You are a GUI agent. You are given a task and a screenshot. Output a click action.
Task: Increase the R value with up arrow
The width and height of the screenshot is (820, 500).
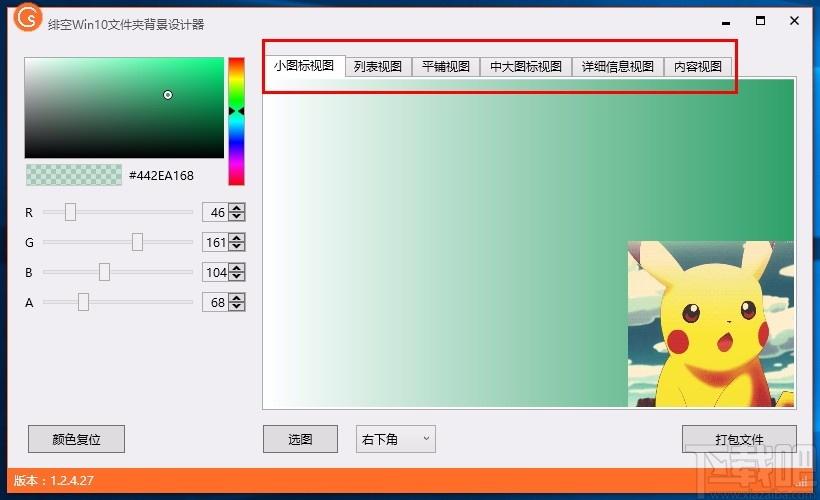[x=237, y=208]
